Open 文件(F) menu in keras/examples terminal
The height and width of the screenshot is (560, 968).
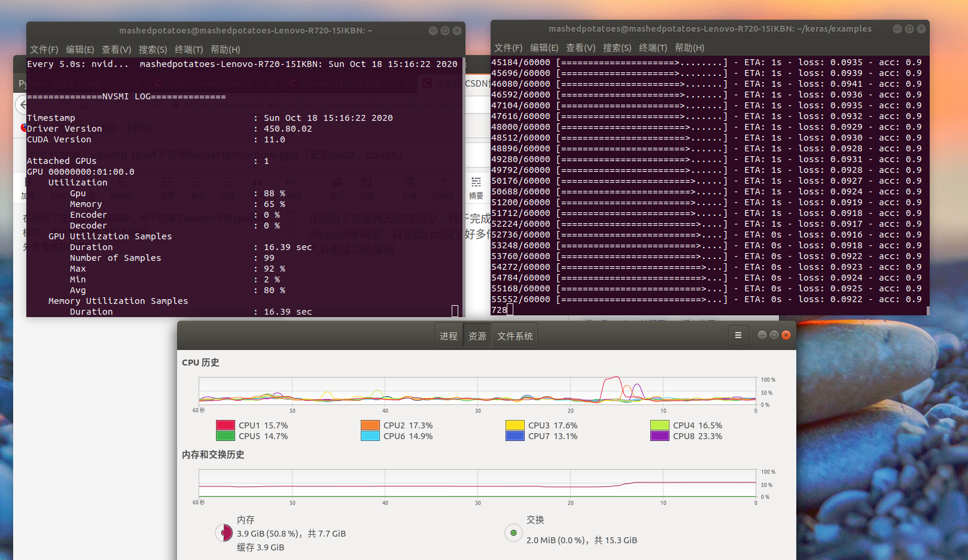pos(508,48)
